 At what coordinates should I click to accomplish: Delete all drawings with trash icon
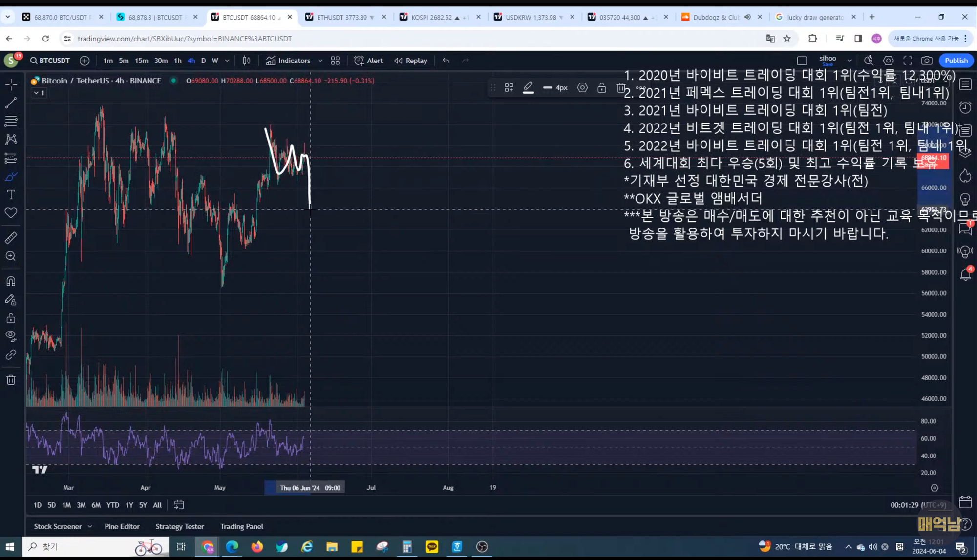tap(11, 380)
